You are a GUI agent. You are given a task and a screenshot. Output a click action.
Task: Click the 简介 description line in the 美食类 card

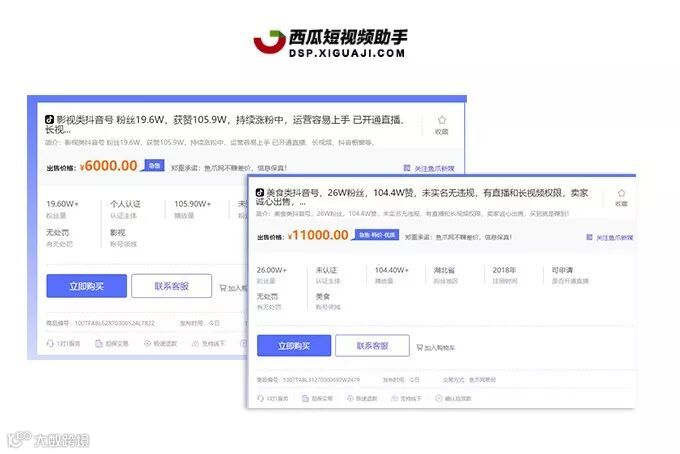[412, 213]
